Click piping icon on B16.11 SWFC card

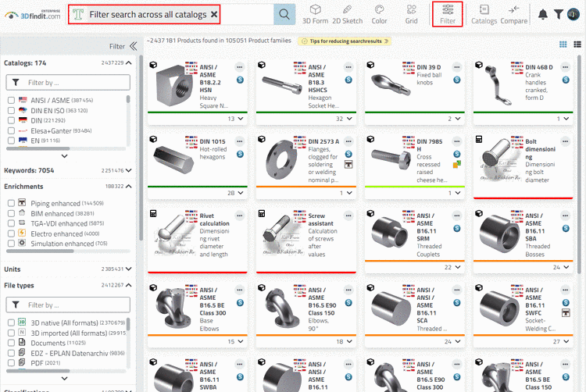tap(566, 313)
